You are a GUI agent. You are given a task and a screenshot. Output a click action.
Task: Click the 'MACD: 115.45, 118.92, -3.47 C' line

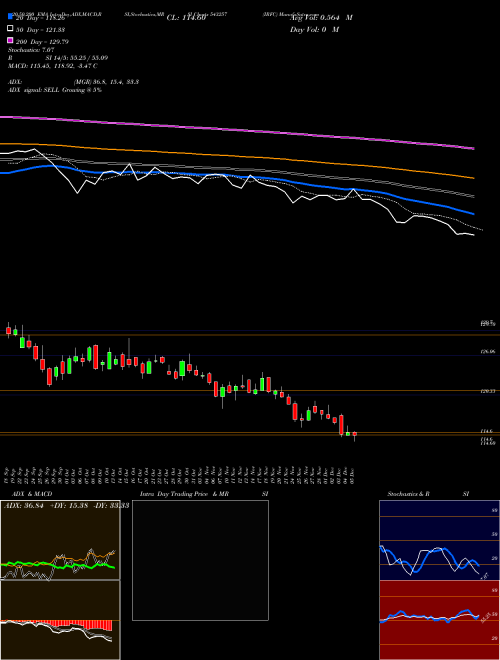(x=53, y=66)
